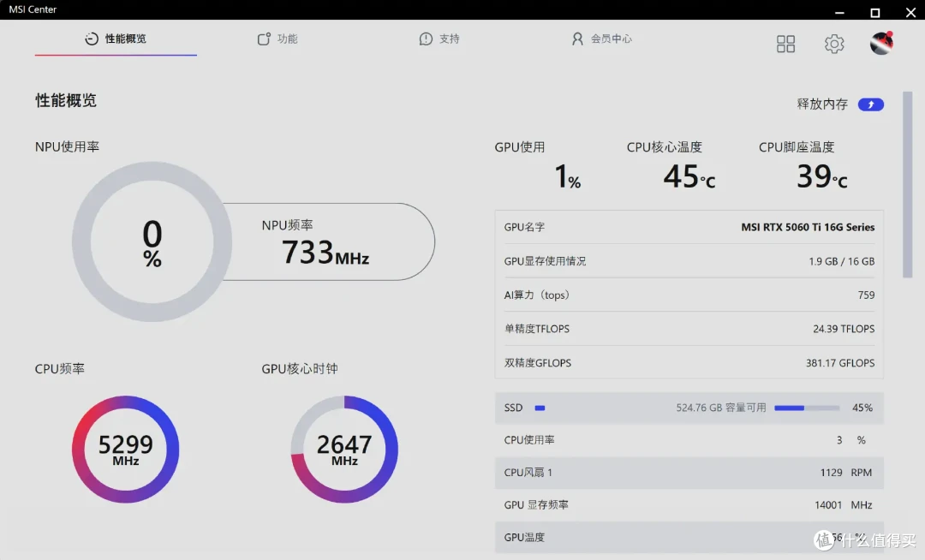925x560 pixels.
Task: Click the 会员中心 person icon
Action: [577, 39]
